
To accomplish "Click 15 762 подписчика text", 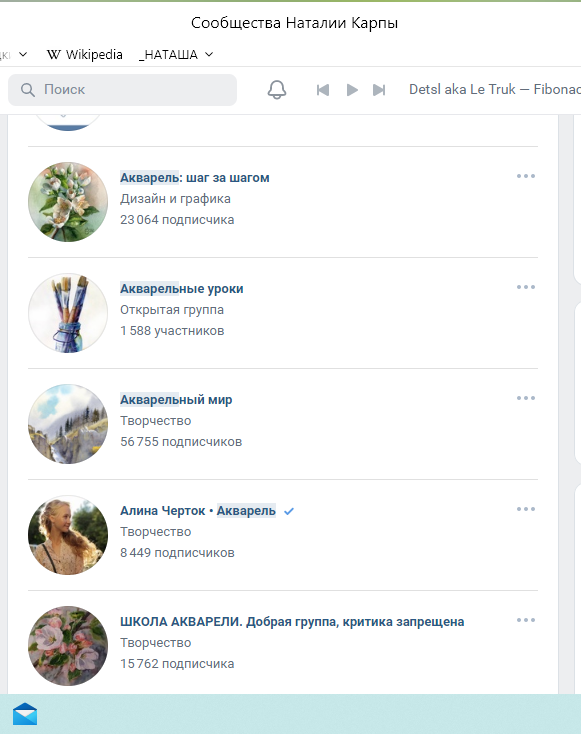I will pos(177,663).
